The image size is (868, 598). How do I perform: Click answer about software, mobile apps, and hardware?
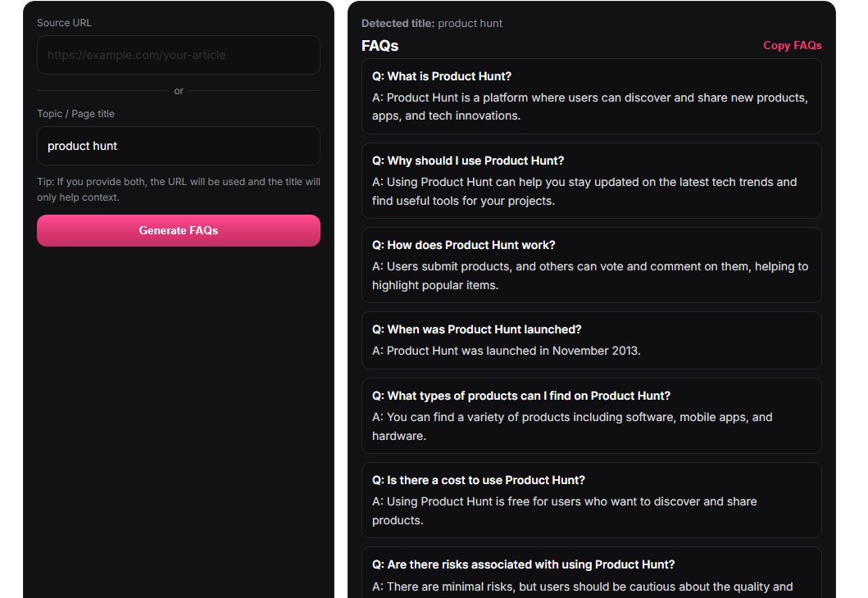572,427
